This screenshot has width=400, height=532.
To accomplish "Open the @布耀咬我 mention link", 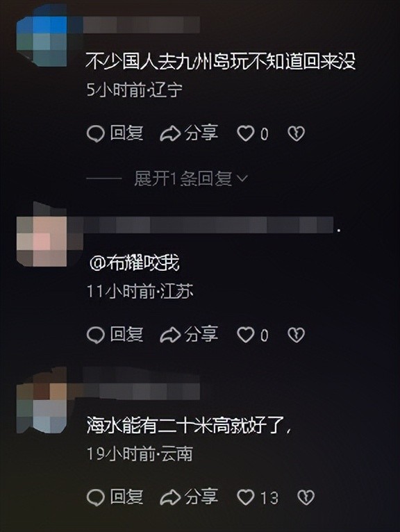I will [135, 263].
